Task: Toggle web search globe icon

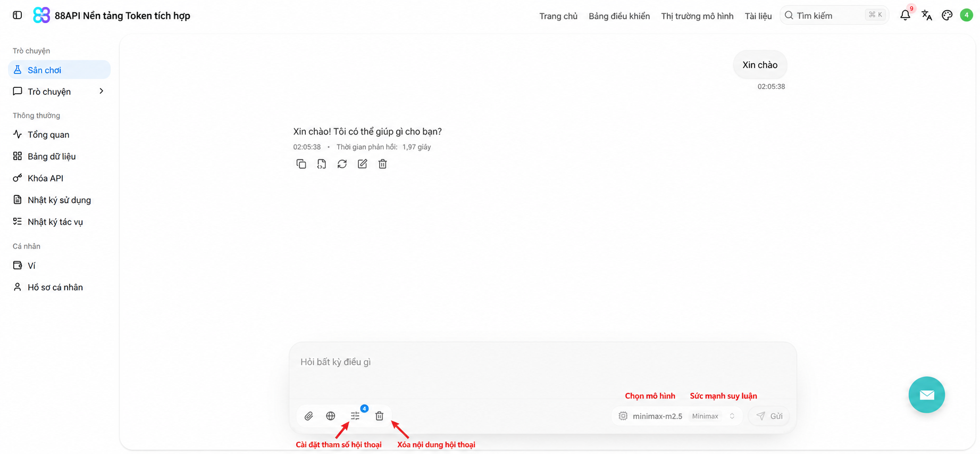Action: pos(331,416)
